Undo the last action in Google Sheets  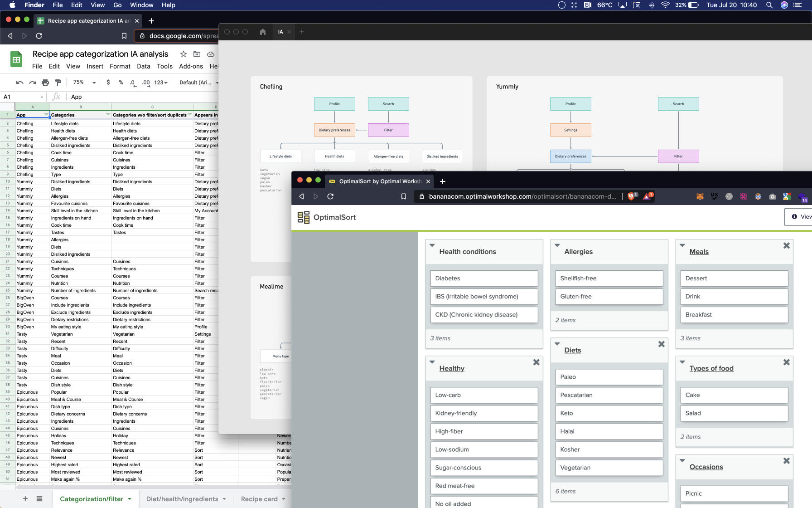click(19, 83)
